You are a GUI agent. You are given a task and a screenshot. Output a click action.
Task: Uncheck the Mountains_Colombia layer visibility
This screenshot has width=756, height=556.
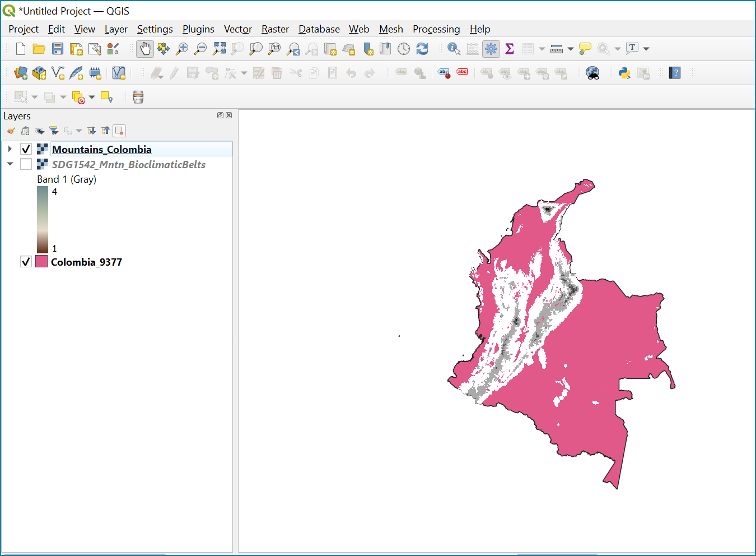coord(26,149)
